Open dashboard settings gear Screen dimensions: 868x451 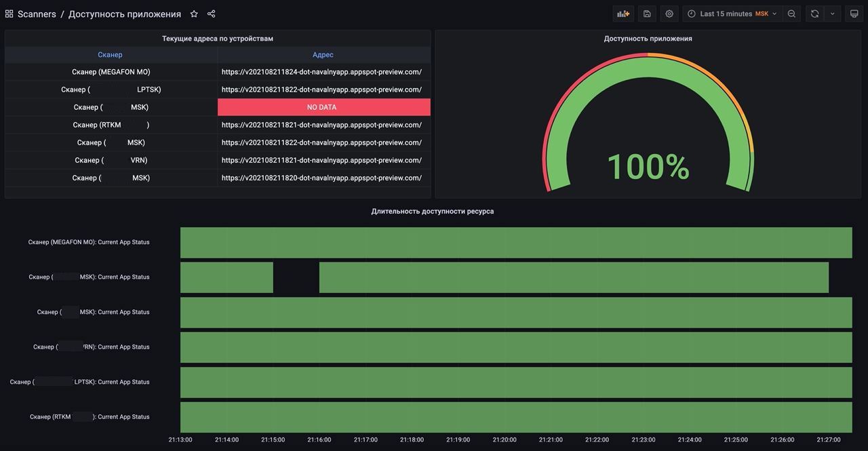pos(669,14)
